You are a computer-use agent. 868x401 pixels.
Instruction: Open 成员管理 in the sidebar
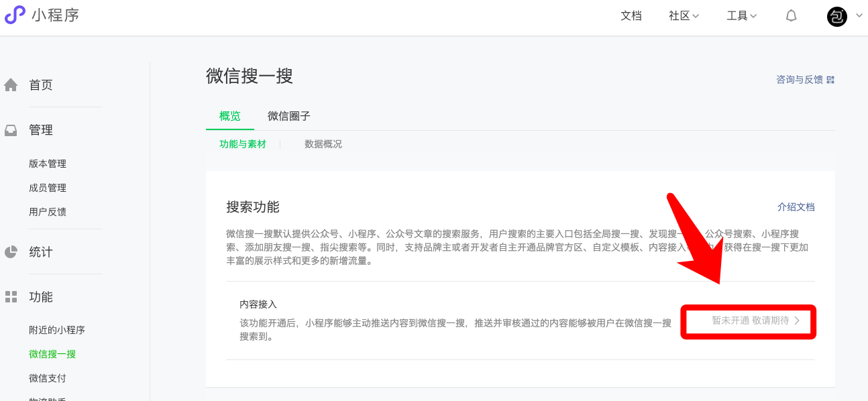48,188
